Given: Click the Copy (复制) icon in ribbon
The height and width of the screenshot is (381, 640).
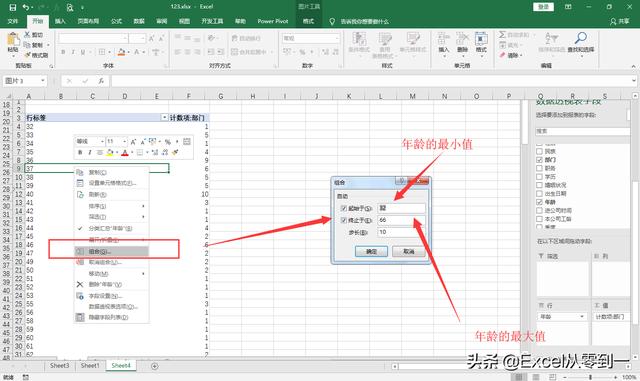Looking at the screenshot, I should point(27,45).
